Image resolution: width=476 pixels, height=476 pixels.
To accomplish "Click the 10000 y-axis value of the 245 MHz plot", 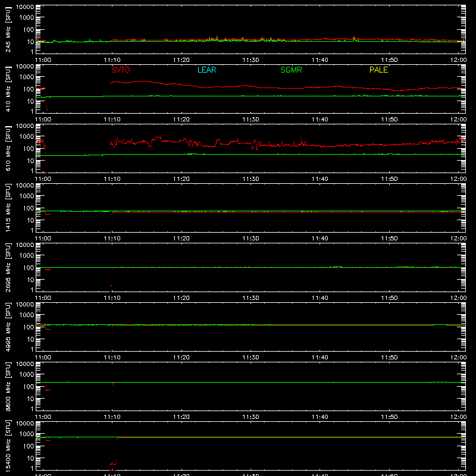I will (x=25, y=7).
